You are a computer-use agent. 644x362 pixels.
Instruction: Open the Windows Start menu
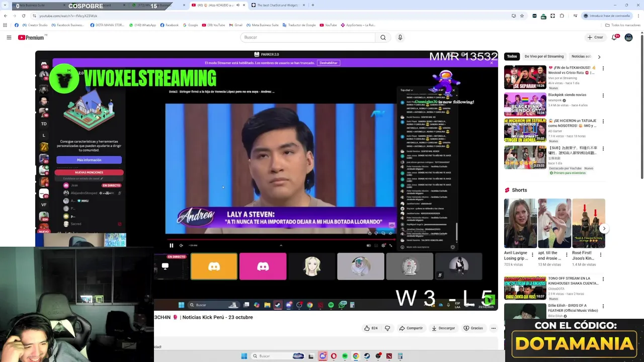tap(244, 356)
